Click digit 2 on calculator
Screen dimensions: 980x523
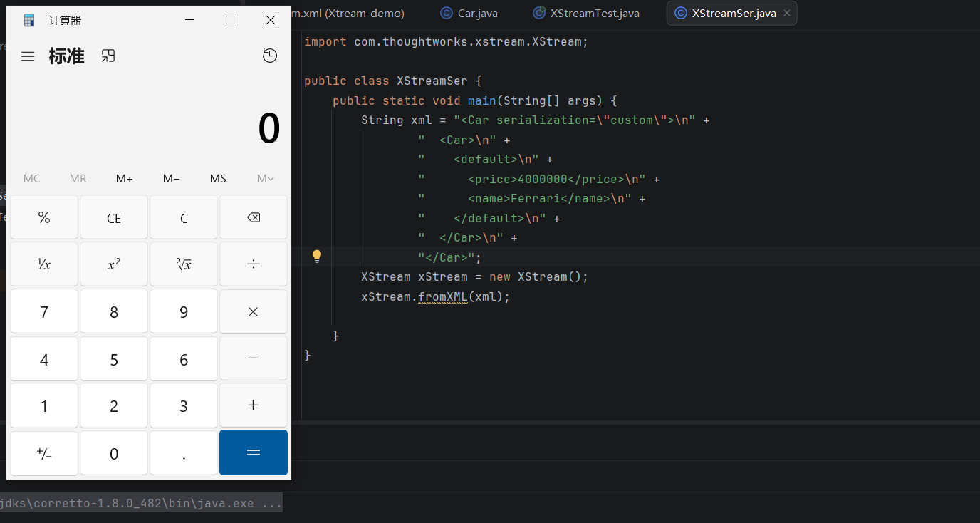114,405
